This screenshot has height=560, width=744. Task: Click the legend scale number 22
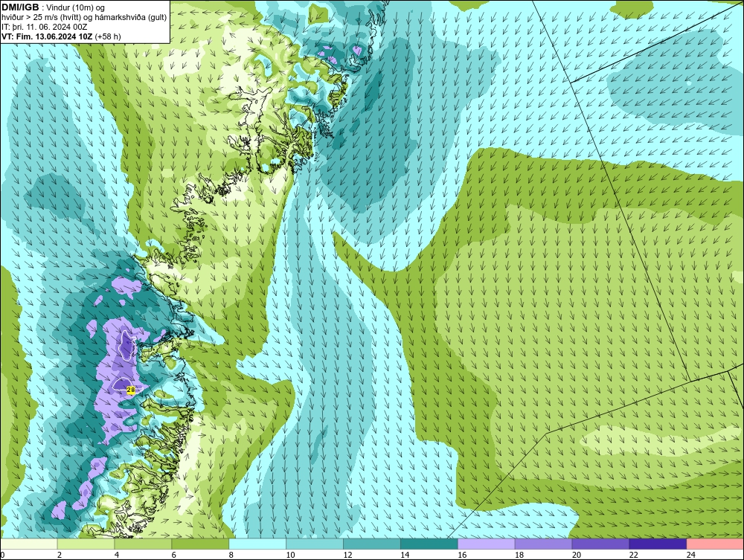(x=633, y=555)
